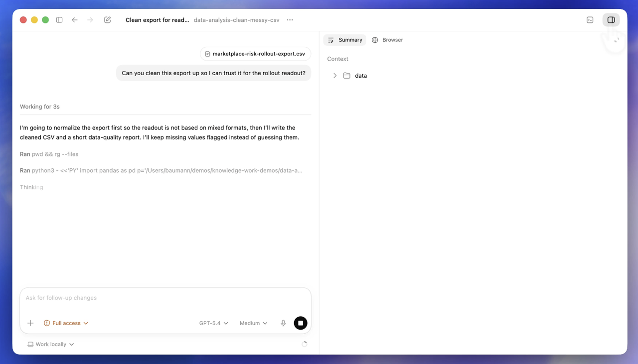Viewport: 638px width, 364px height.
Task: Stop the running response
Action: click(301, 323)
